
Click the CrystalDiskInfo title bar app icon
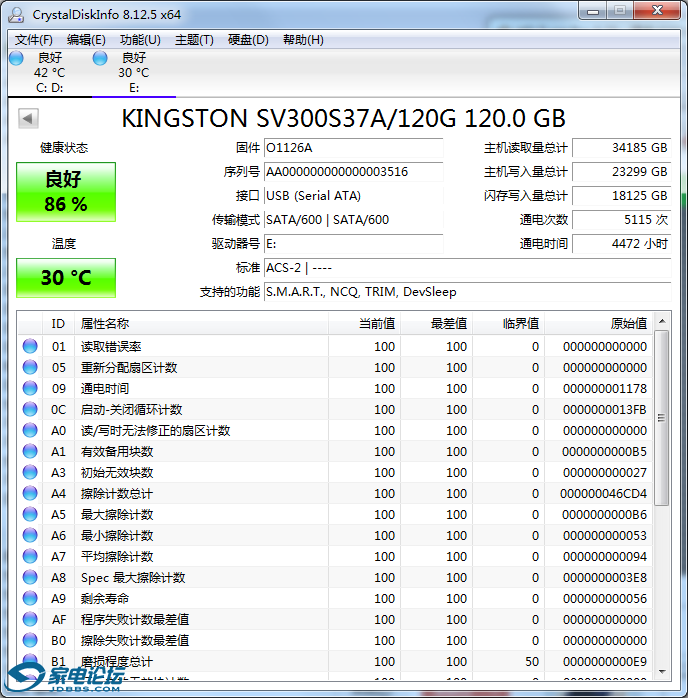coord(17,14)
